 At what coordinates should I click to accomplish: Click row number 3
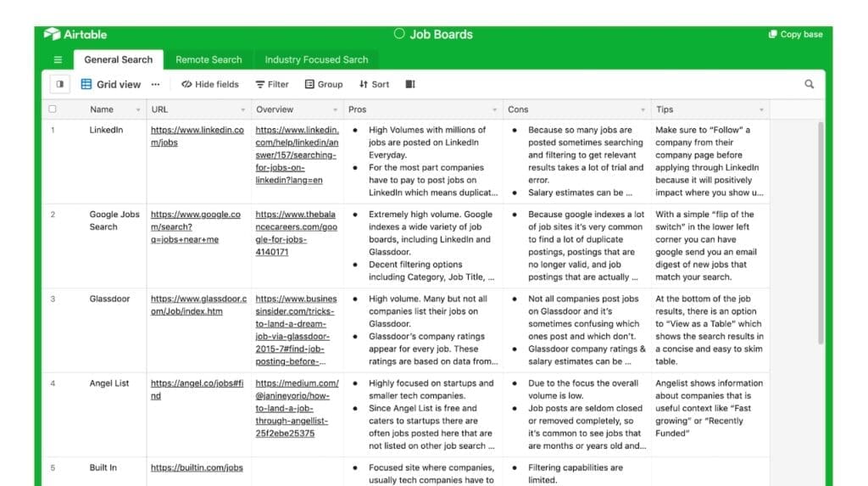pos(53,299)
